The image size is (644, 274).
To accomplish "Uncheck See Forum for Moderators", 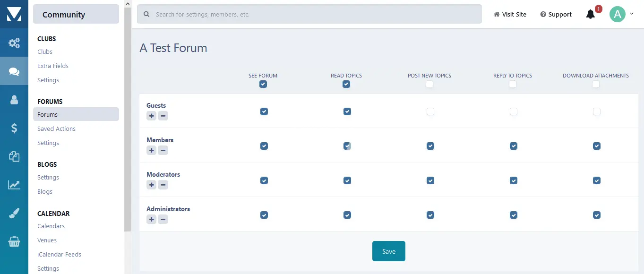I will tap(264, 180).
